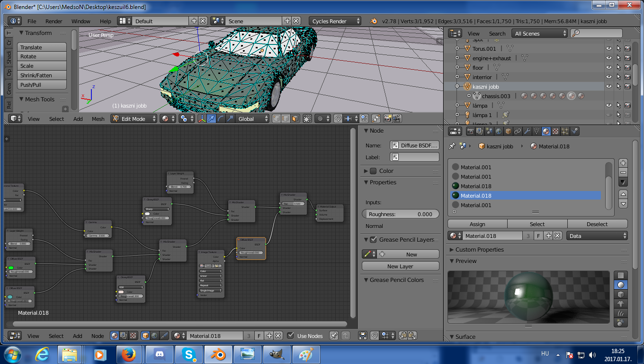Open the Render menu
This screenshot has height=364, width=644.
[54, 21]
